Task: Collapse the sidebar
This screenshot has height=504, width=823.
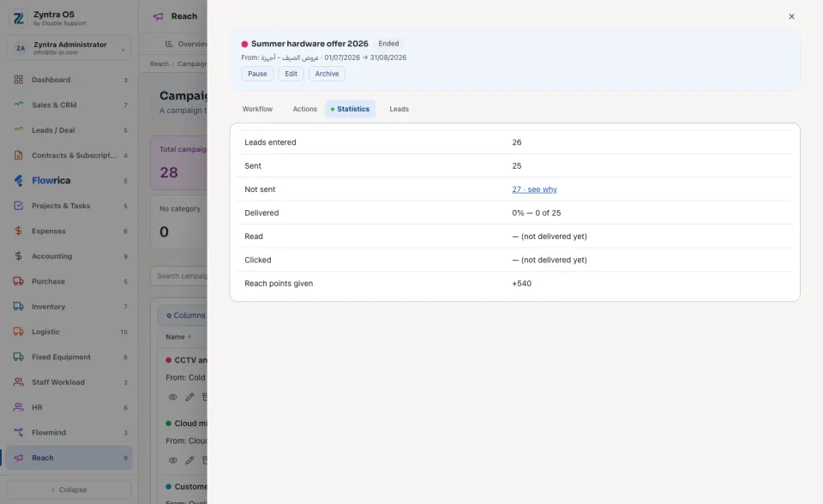Action: [69, 489]
